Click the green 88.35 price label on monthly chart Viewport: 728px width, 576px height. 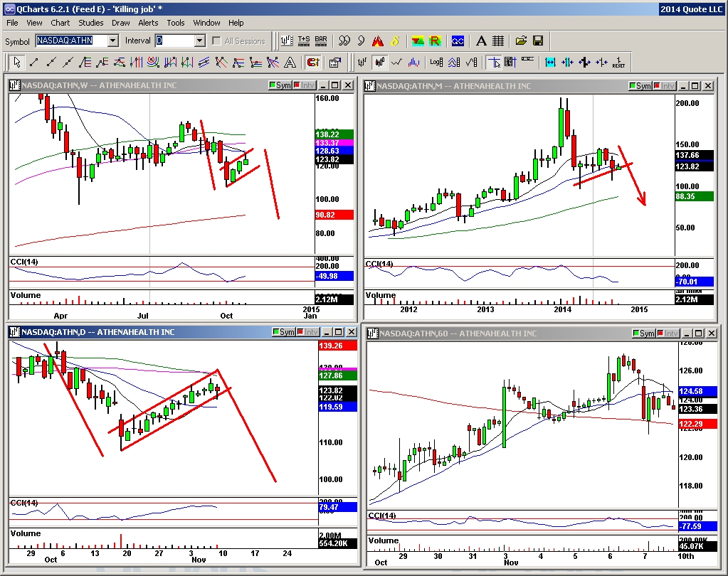click(694, 196)
